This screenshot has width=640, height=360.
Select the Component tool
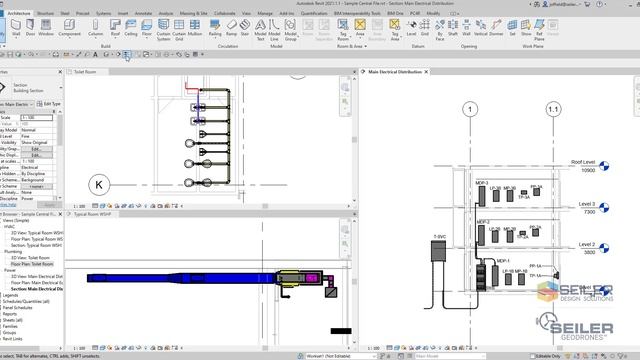point(69,28)
